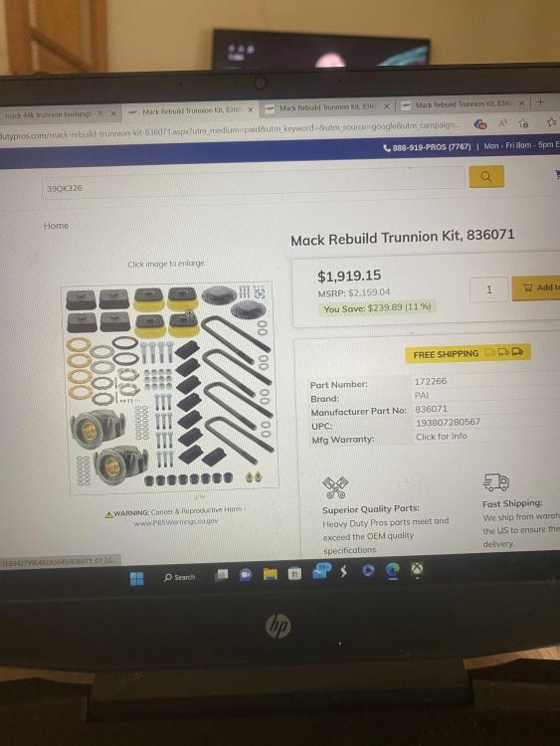The image size is (560, 746).
Task: Launch Microsoft Edge from taskbar
Action: (393, 571)
